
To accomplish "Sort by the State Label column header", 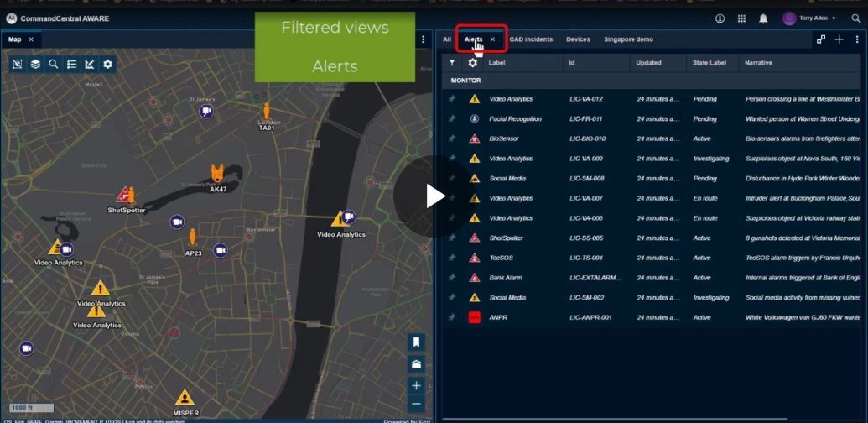I will click(x=709, y=63).
